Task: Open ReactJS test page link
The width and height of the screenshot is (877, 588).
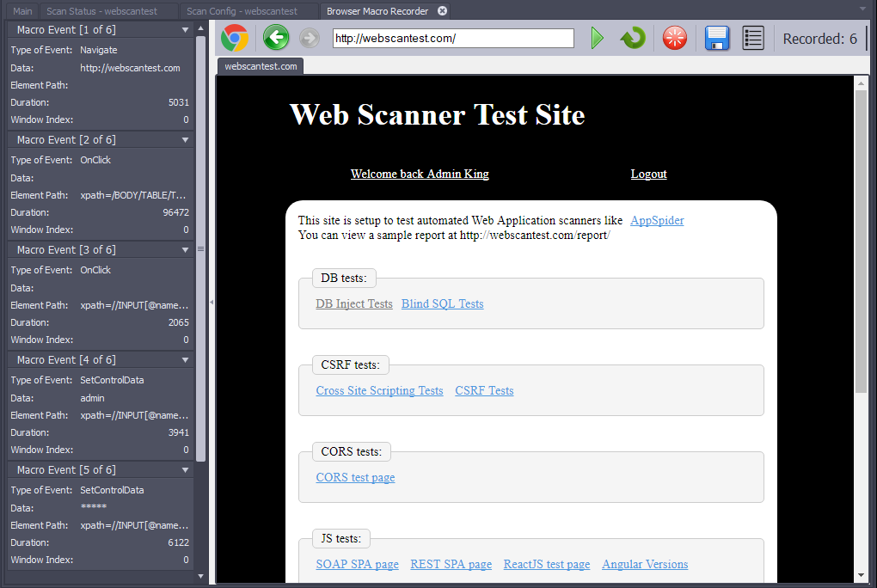Action: [547, 564]
